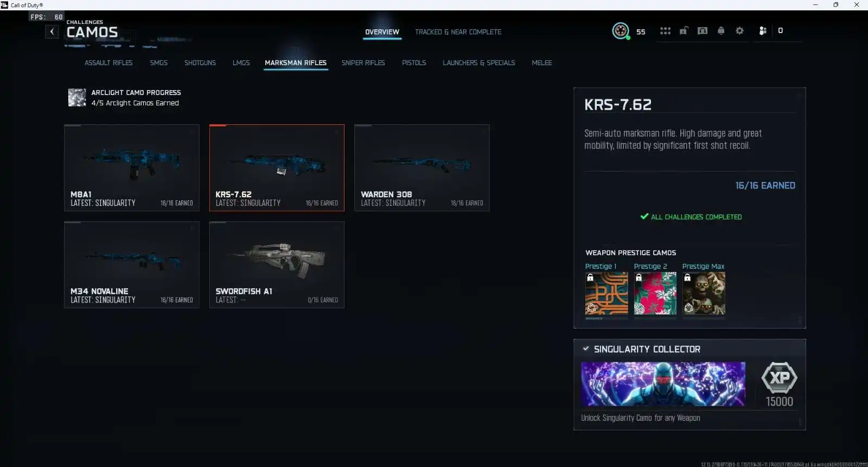Go back using the arrow beside CAMOS
Viewport: 868px width, 467px height.
(x=52, y=31)
